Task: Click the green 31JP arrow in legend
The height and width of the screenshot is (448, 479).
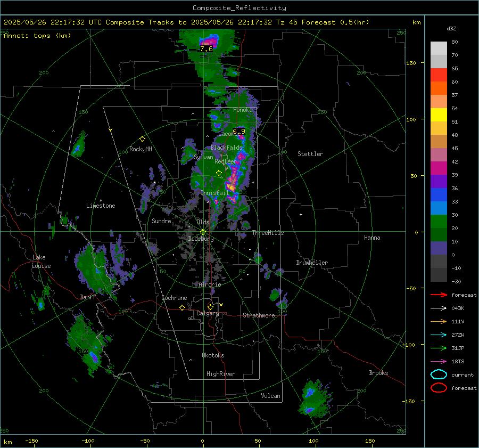Action: pyautogui.click(x=439, y=348)
